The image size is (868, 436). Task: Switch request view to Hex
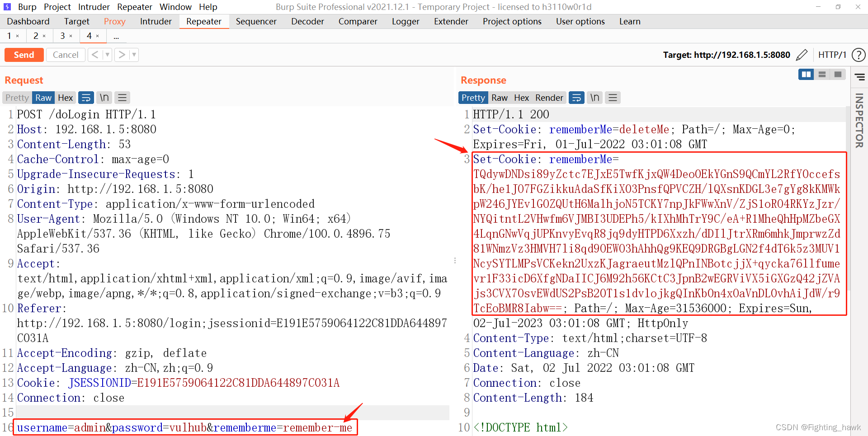click(x=66, y=98)
